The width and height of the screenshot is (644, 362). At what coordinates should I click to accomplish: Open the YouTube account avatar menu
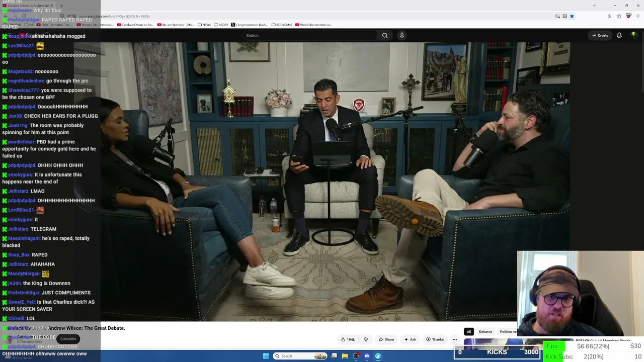(634, 35)
